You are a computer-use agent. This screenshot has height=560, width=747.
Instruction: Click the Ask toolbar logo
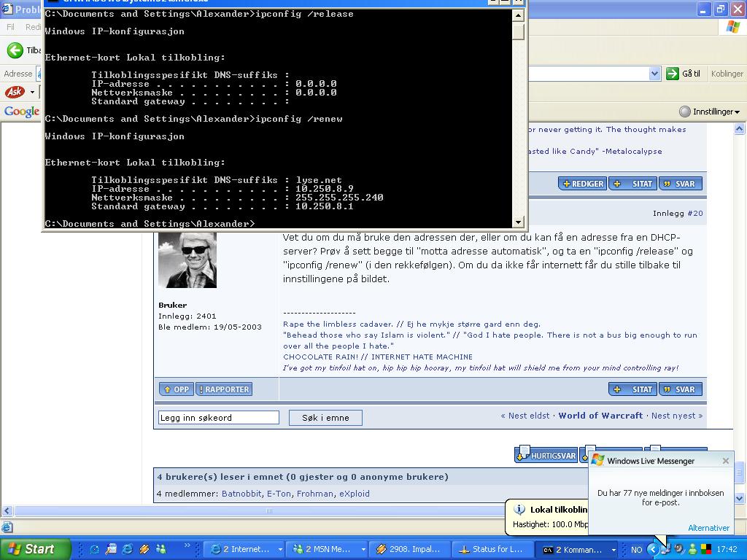(x=14, y=92)
